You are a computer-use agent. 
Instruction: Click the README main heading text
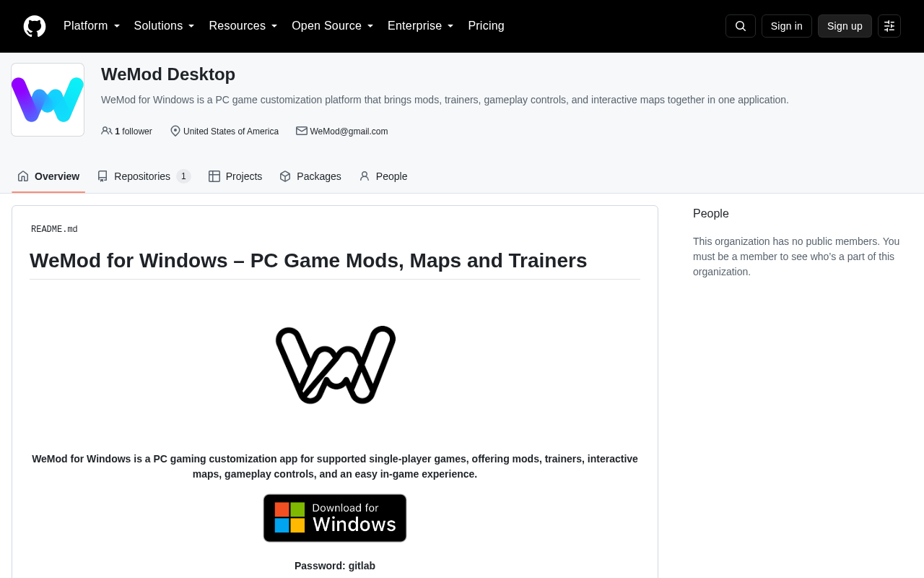tap(308, 260)
